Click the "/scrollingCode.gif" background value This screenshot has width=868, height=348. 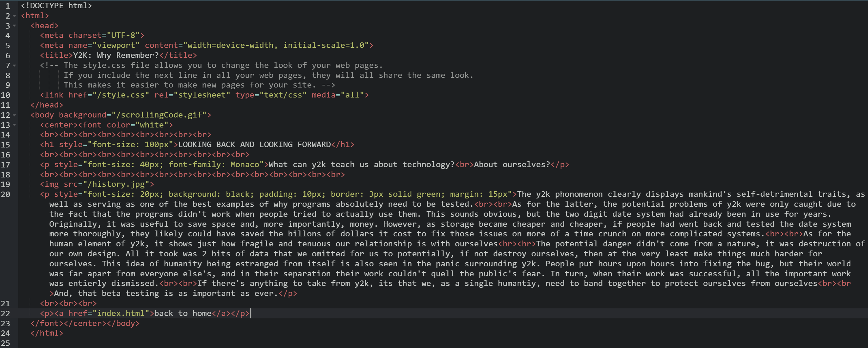[x=161, y=115]
